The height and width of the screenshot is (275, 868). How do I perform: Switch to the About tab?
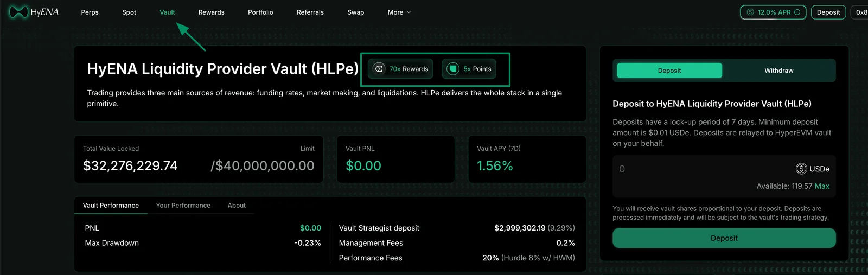[x=237, y=206]
